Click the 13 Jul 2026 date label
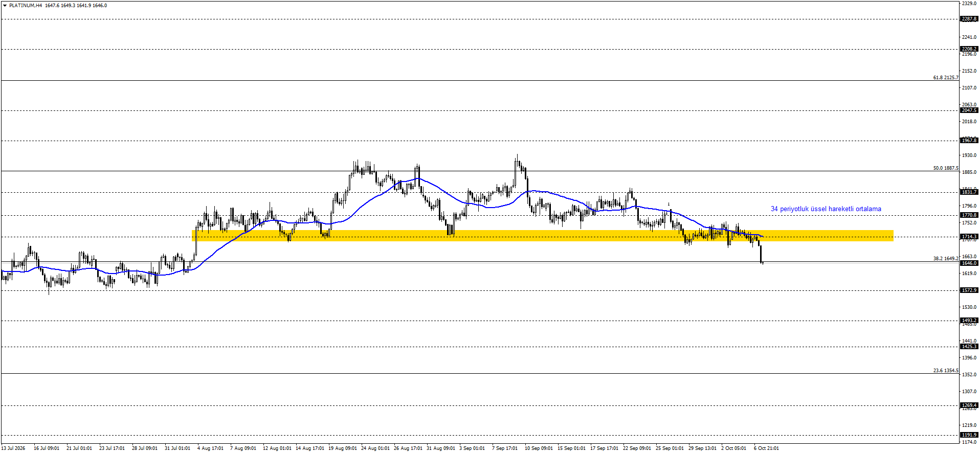 [13, 448]
